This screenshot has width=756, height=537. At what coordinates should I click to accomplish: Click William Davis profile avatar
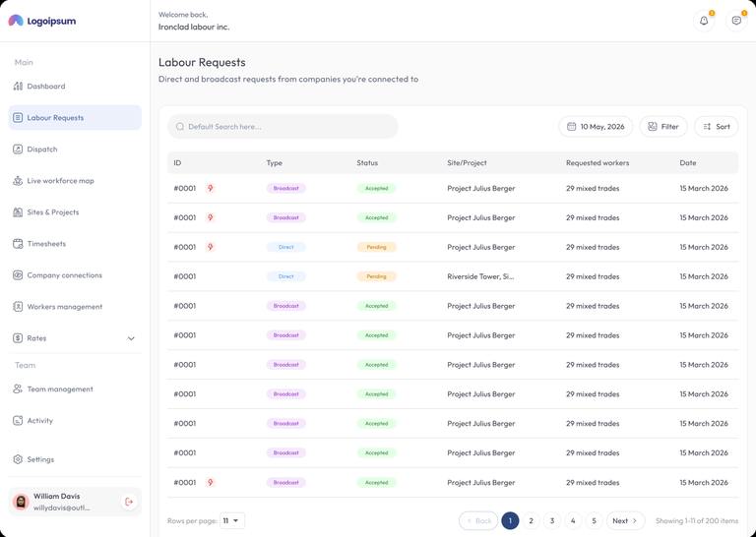(21, 502)
